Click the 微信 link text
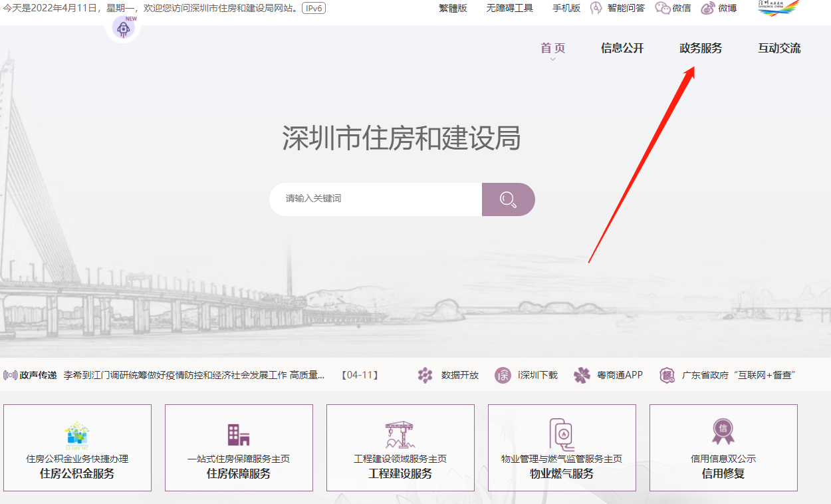 pos(681,8)
